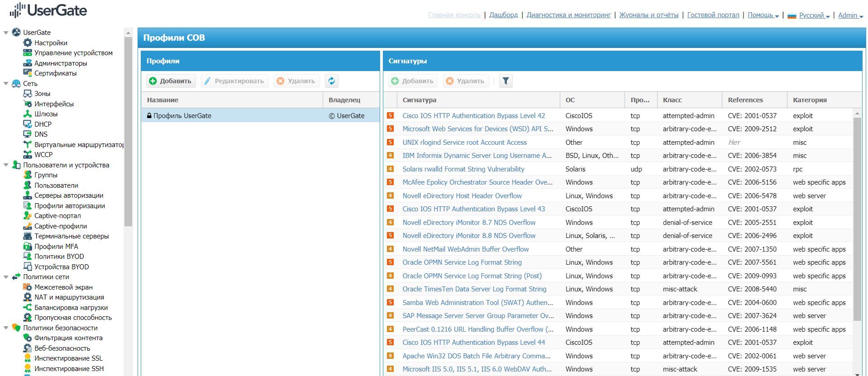
Task: Open Профили авторизации tree item
Action: pos(70,206)
